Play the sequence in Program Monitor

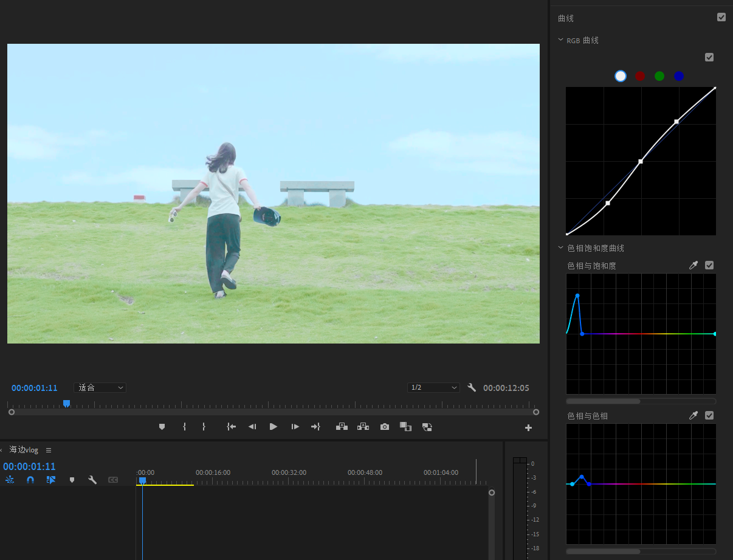[x=274, y=427]
